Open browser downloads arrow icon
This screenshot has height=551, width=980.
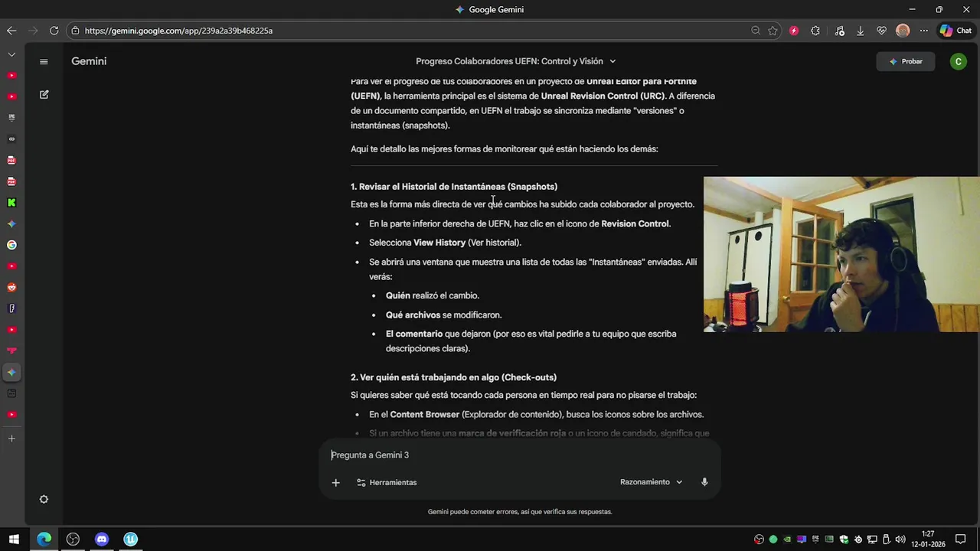(x=861, y=31)
